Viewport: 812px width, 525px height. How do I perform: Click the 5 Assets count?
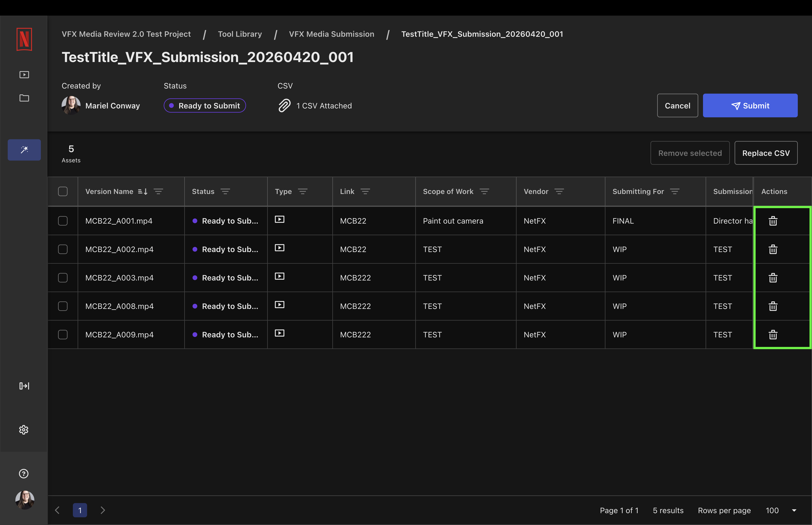[x=71, y=153]
